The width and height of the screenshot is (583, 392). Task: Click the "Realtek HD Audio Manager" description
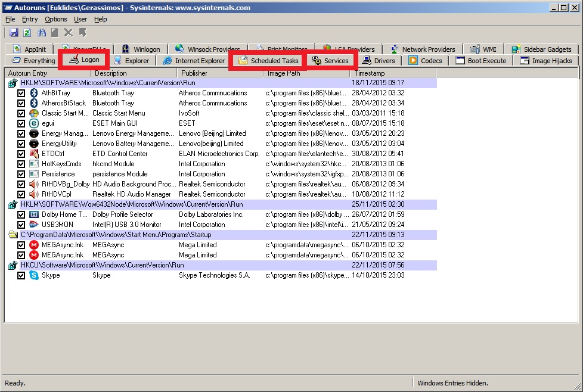132,194
